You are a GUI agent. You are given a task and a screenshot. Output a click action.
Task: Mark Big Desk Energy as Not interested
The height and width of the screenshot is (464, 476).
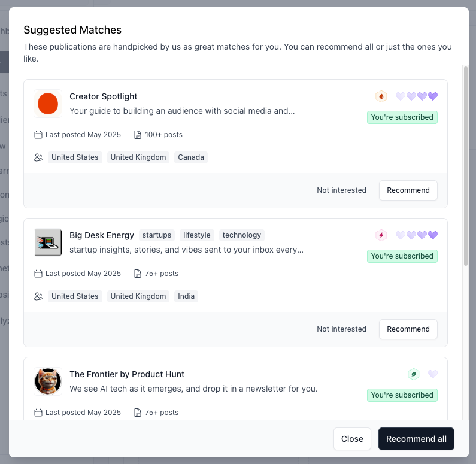click(x=341, y=329)
